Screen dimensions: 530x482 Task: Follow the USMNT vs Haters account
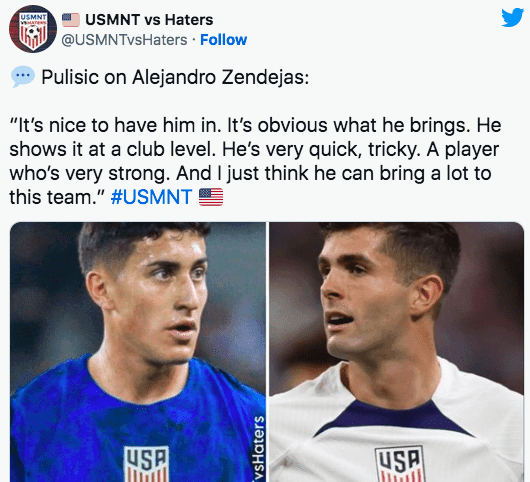(x=223, y=40)
